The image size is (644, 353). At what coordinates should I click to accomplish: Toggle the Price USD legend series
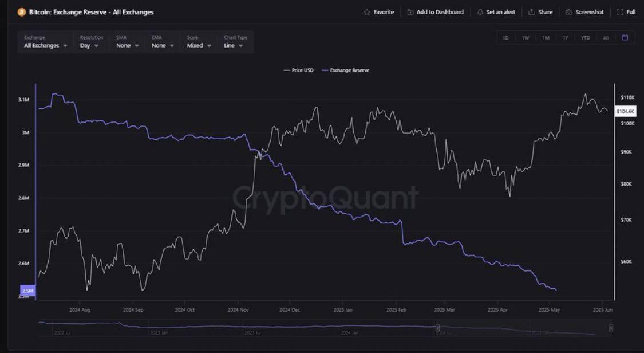click(x=298, y=70)
